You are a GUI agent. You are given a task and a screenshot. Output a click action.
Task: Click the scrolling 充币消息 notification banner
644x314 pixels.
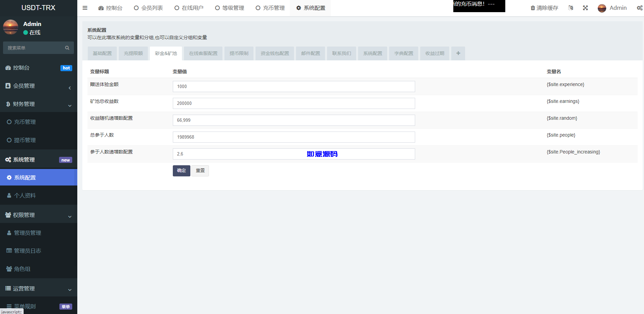tap(479, 6)
